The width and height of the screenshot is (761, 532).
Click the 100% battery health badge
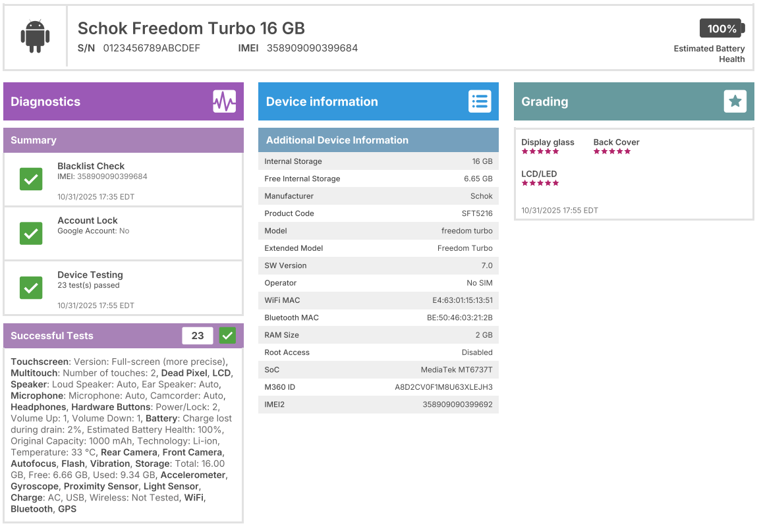click(x=722, y=28)
